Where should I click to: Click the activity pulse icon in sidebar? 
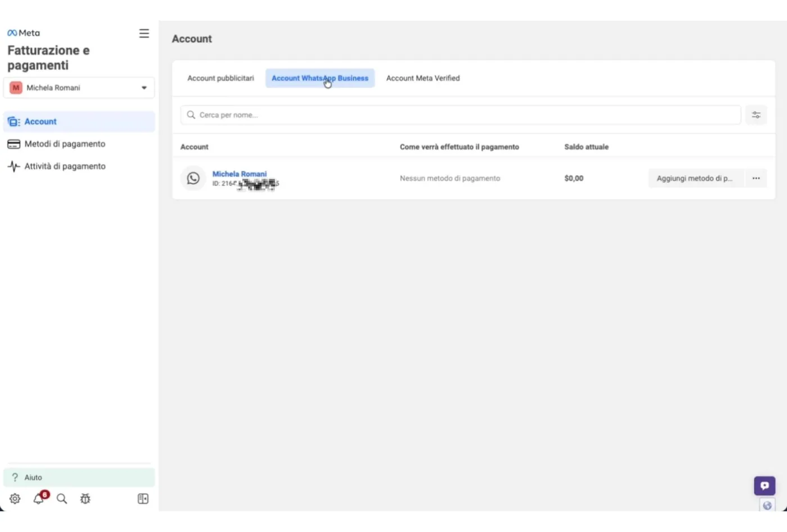click(13, 166)
